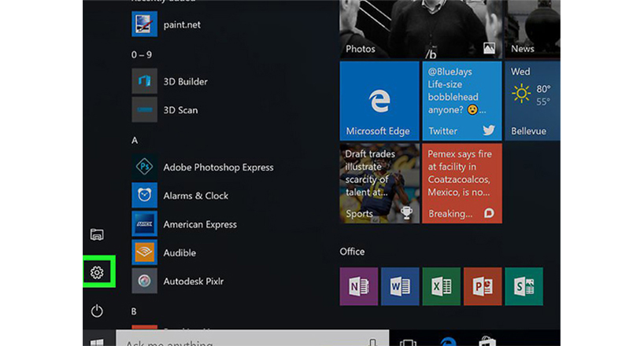644x346 pixels.
Task: Open the Bellevue weather tile
Action: pyautogui.click(x=532, y=101)
